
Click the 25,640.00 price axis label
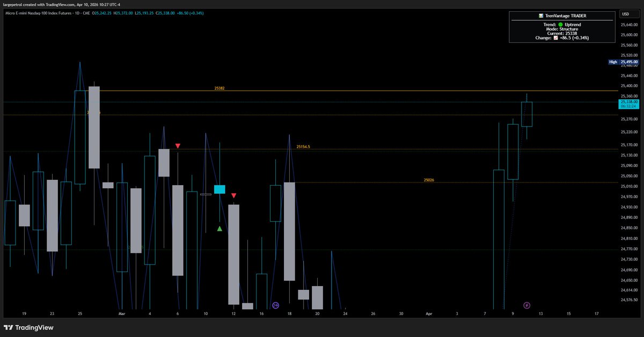point(628,25)
